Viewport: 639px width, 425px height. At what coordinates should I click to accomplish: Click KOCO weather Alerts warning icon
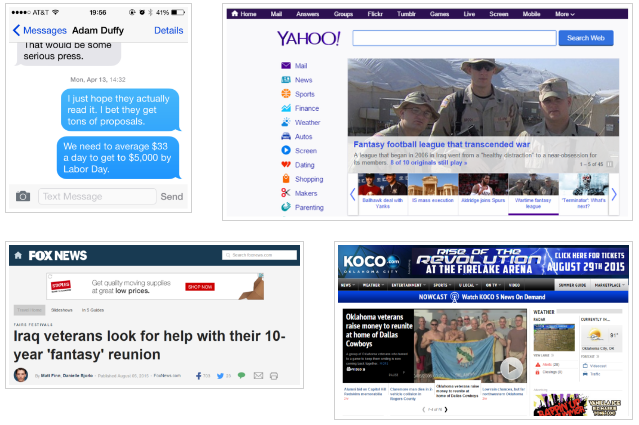[x=538, y=365]
